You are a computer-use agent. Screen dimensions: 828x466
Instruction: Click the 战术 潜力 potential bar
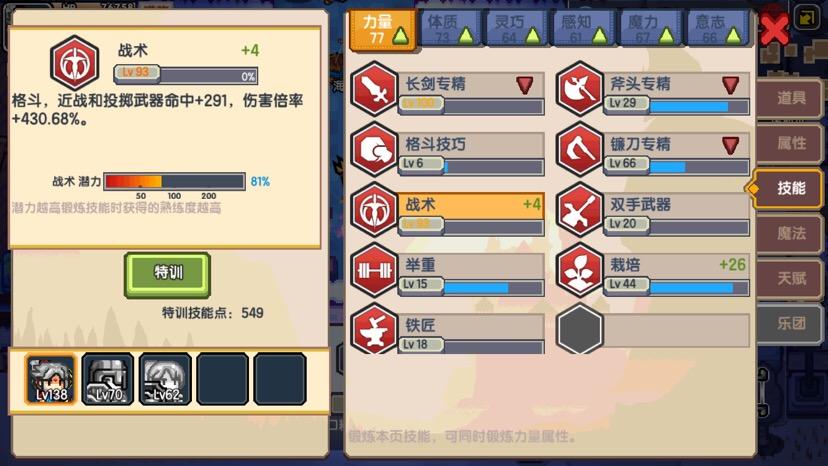(x=174, y=181)
